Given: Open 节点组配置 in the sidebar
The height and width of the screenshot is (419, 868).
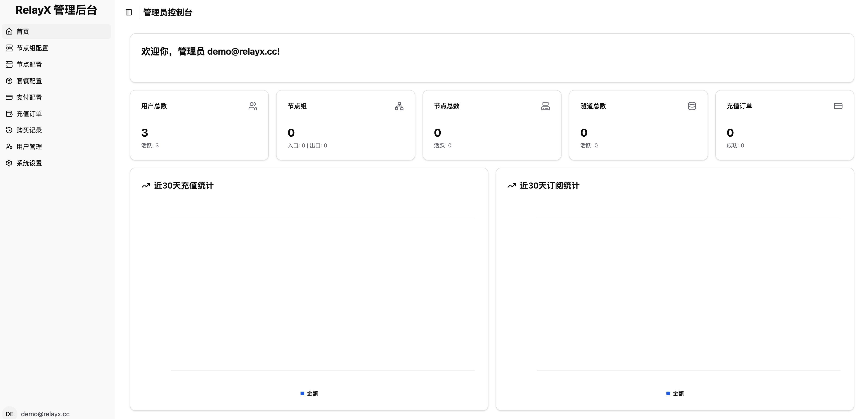Looking at the screenshot, I should (x=32, y=48).
